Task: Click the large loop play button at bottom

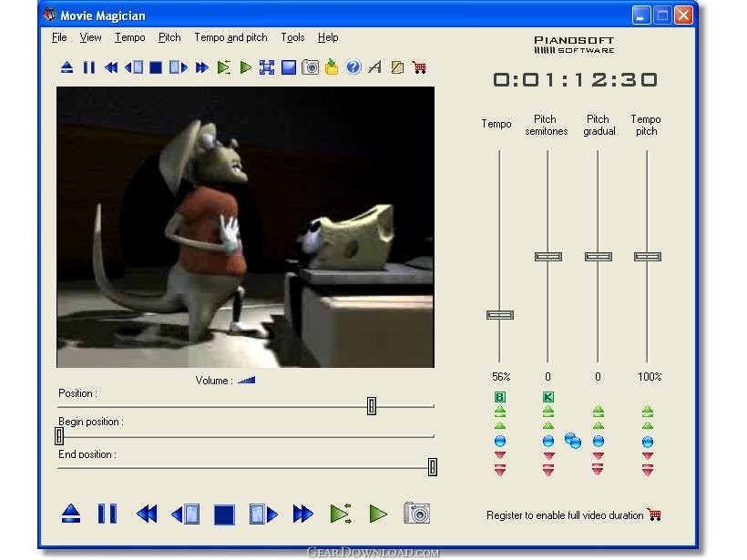Action: 341,514
